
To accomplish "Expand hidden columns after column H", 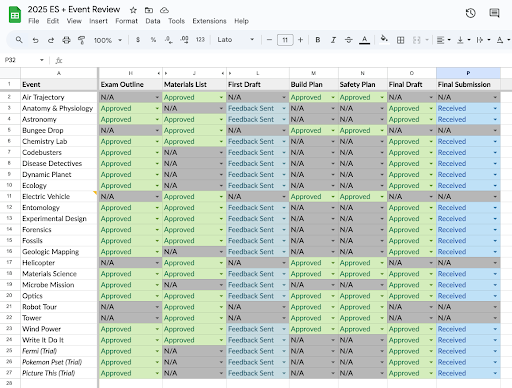I will tap(158, 73).
